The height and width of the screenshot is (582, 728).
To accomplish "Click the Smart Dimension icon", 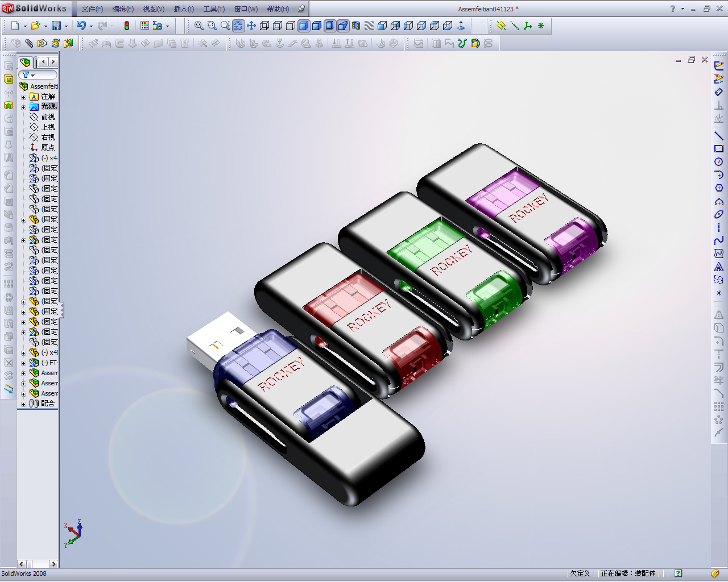I will [719, 92].
